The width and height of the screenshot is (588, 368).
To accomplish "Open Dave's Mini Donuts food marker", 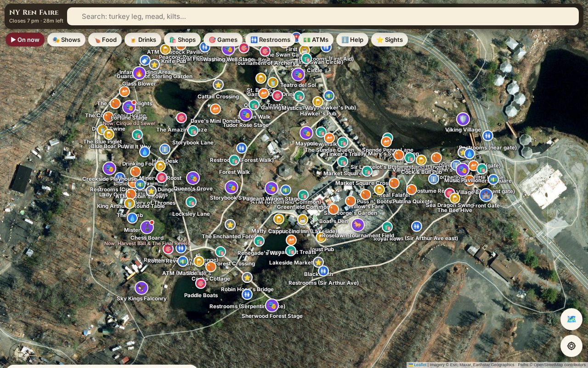I will 215,109.
